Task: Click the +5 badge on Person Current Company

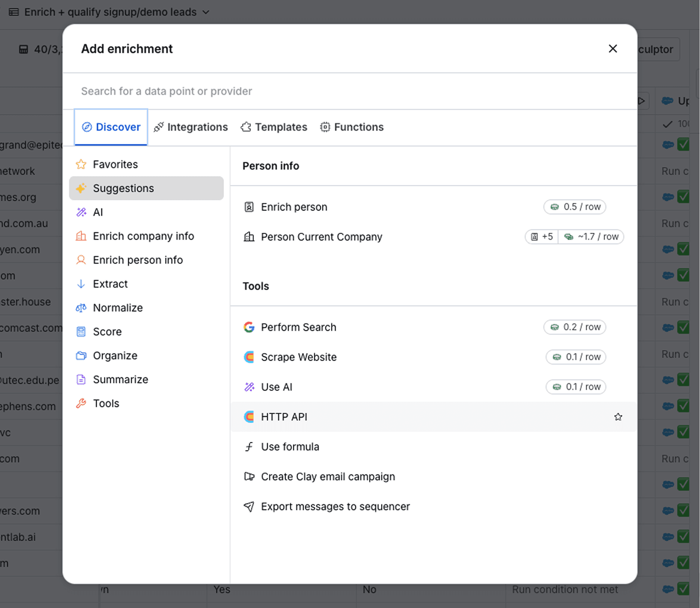Action: pos(542,237)
